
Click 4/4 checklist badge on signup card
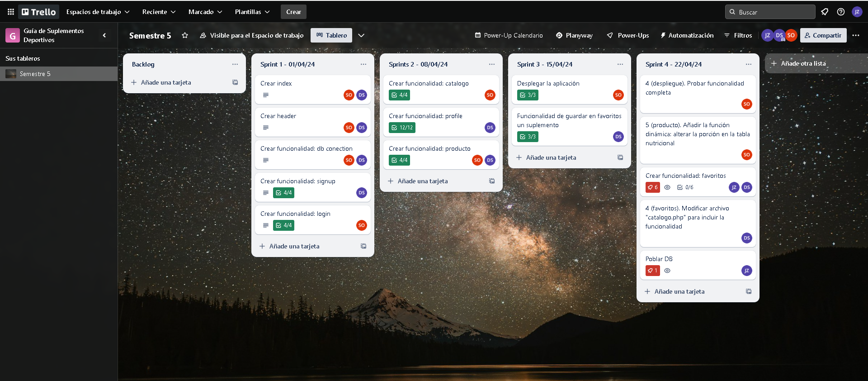click(283, 193)
